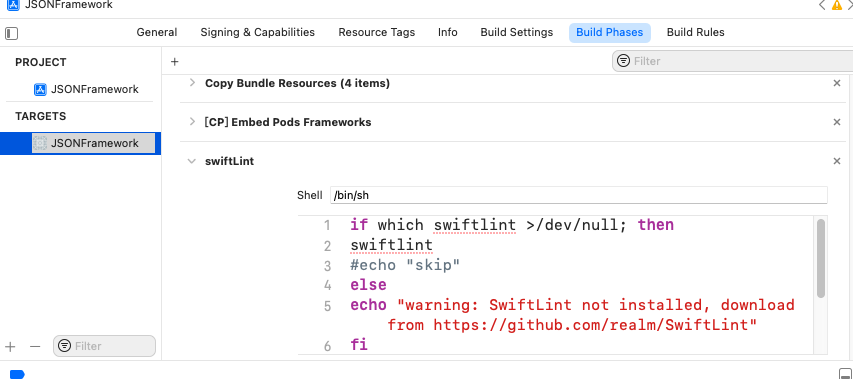Delete the Embed Pods Frameworks phase
Image resolution: width=853 pixels, height=379 pixels.
[x=837, y=122]
